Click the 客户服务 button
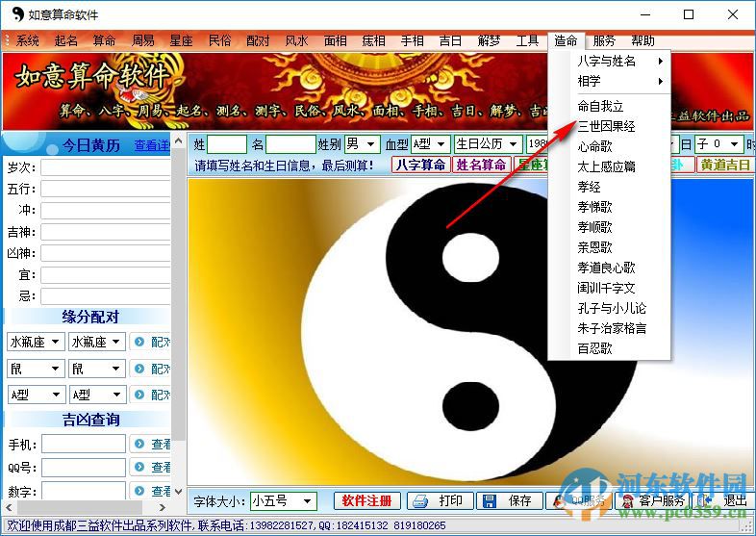The height and width of the screenshot is (536, 756). pos(653,500)
